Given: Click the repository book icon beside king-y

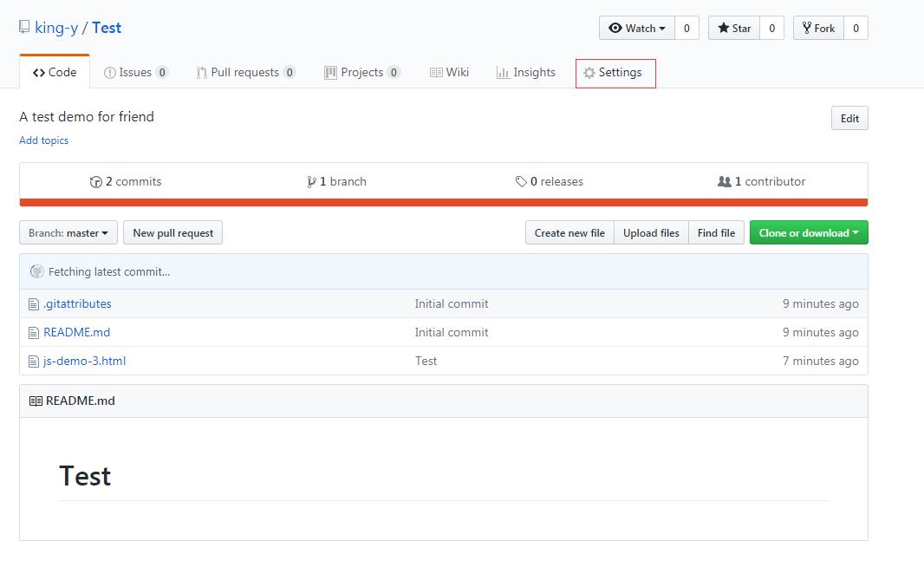Looking at the screenshot, I should pos(24,27).
